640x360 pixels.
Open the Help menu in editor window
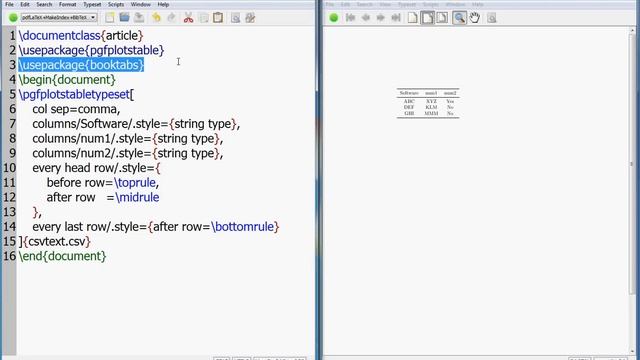click(x=163, y=4)
